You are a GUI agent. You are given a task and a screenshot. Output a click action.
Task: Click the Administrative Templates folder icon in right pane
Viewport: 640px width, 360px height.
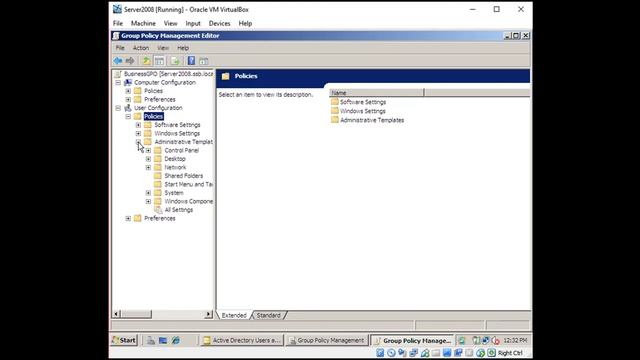click(x=335, y=120)
